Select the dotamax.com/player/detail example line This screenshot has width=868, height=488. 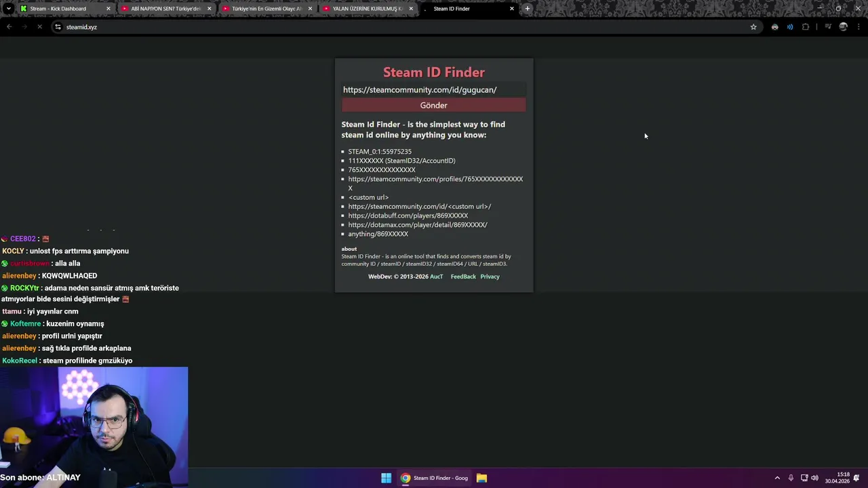[x=418, y=225]
